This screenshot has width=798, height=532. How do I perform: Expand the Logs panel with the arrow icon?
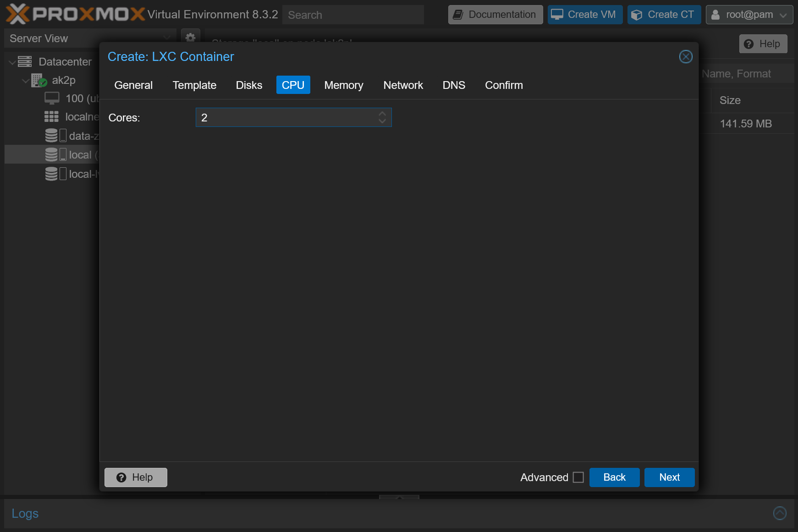[x=780, y=513]
